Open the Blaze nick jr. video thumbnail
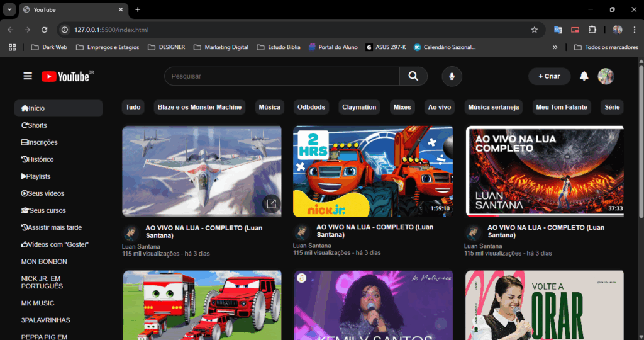This screenshot has width=644, height=340. pos(373,171)
